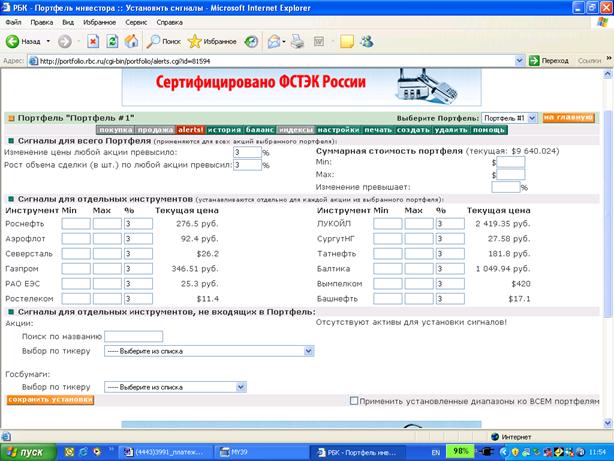Screen dimensions: 614x461
Task: Click the Mail envelope toolbar icon
Action: tap(276, 42)
